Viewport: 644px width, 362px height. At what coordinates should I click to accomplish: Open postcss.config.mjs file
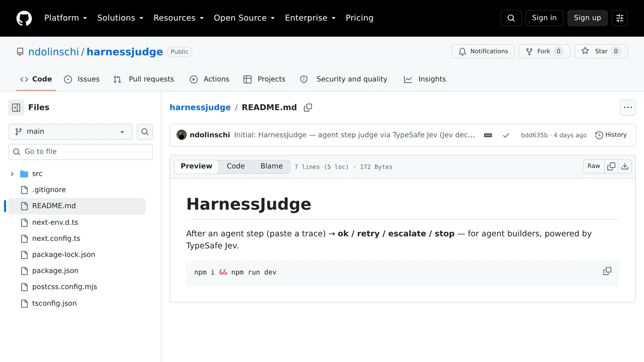coord(64,287)
